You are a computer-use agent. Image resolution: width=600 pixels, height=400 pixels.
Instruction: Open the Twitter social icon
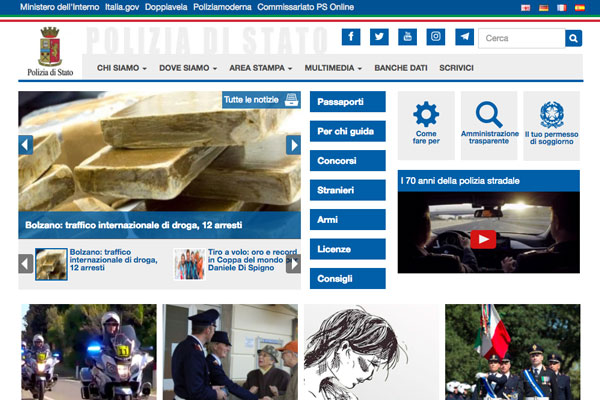[x=379, y=37]
